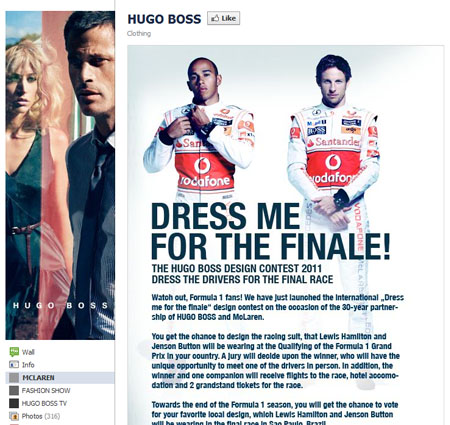This screenshot has width=450, height=425.
Task: Click Lewis Hamilton's photo in the banner
Action: [200, 128]
